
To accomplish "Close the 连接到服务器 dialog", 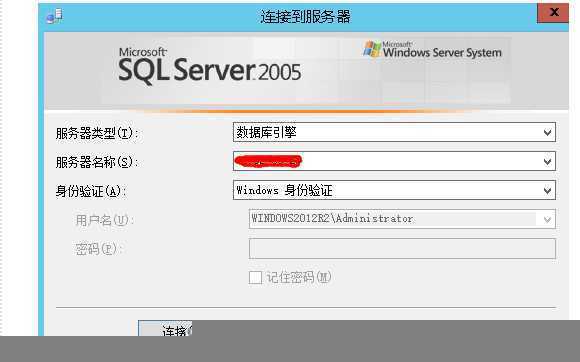I will tap(553, 13).
